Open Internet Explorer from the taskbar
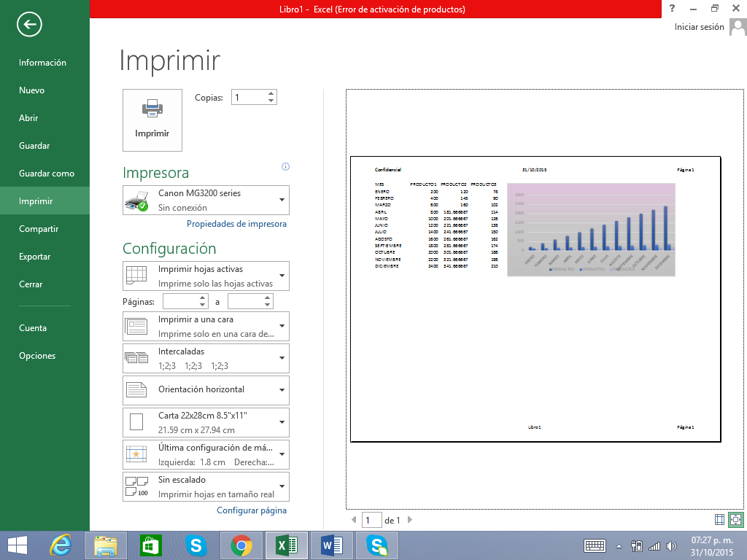The height and width of the screenshot is (560, 747). coord(60,545)
